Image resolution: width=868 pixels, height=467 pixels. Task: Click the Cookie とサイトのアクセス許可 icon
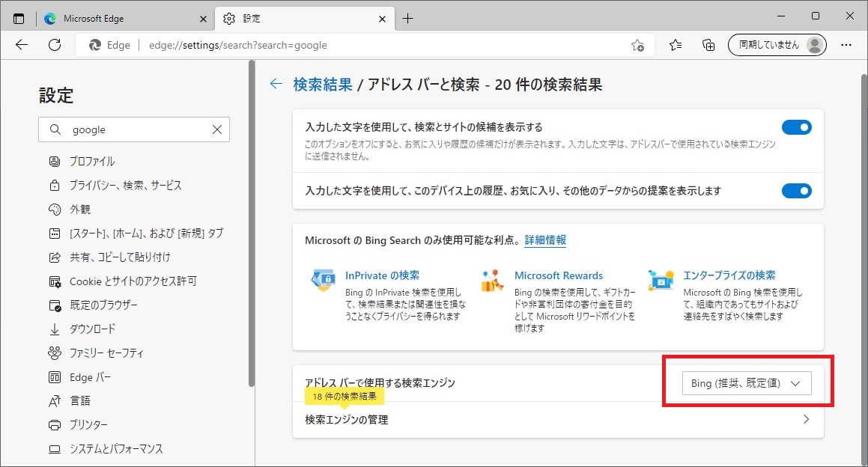click(x=54, y=281)
